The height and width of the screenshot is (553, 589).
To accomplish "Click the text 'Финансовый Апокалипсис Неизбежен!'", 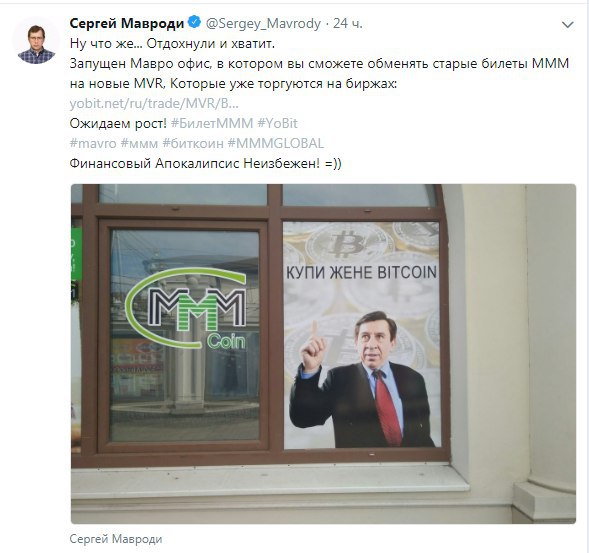I will pos(195,163).
